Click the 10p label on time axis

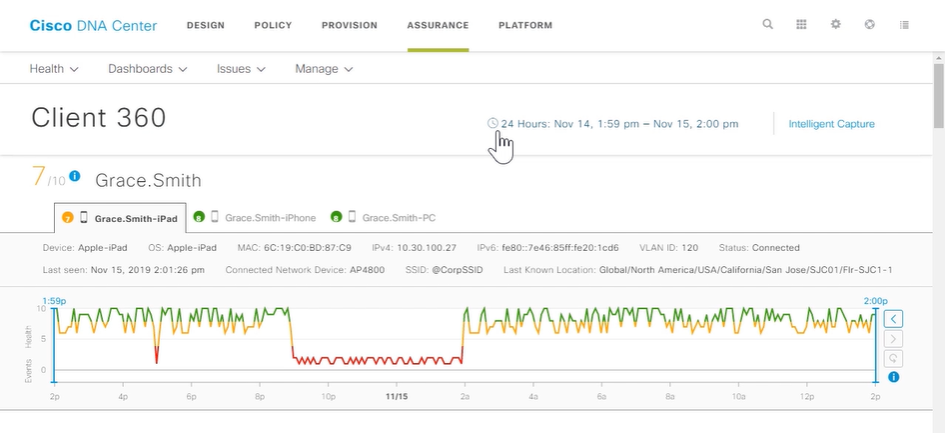[328, 396]
